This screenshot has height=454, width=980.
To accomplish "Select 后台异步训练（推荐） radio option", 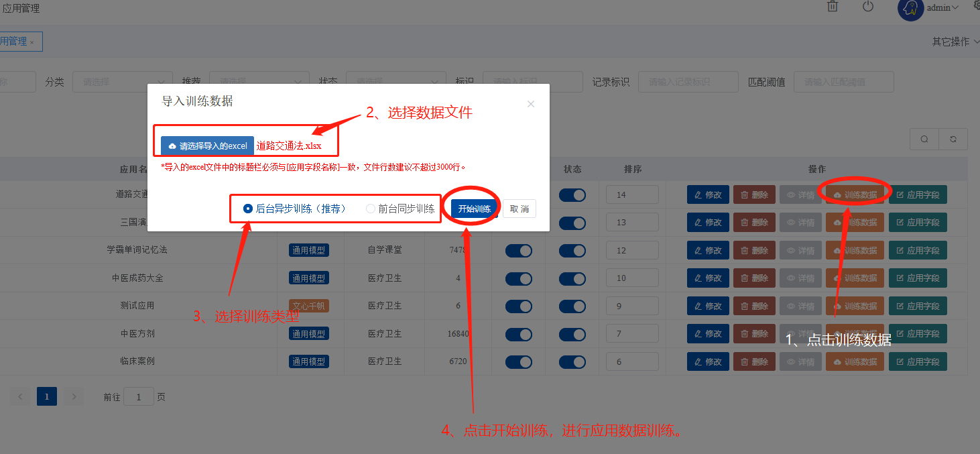I will [x=248, y=209].
